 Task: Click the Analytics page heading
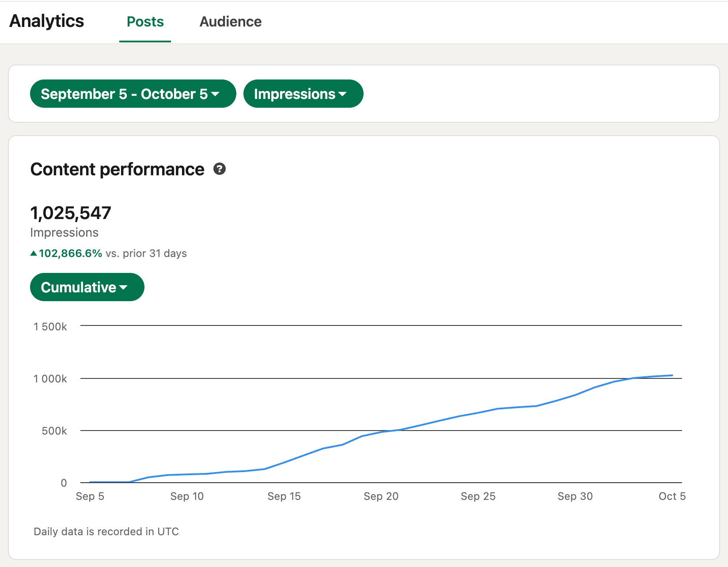click(46, 21)
